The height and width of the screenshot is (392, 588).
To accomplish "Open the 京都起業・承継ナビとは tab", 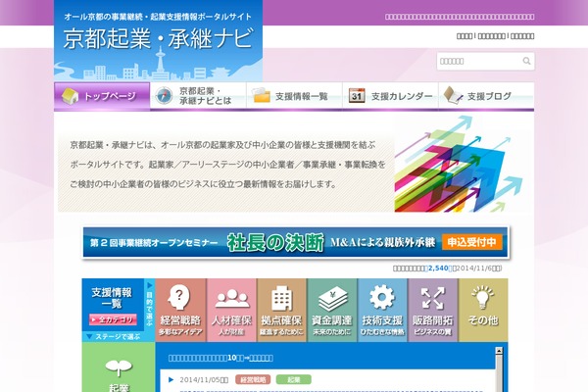I will coord(198,96).
